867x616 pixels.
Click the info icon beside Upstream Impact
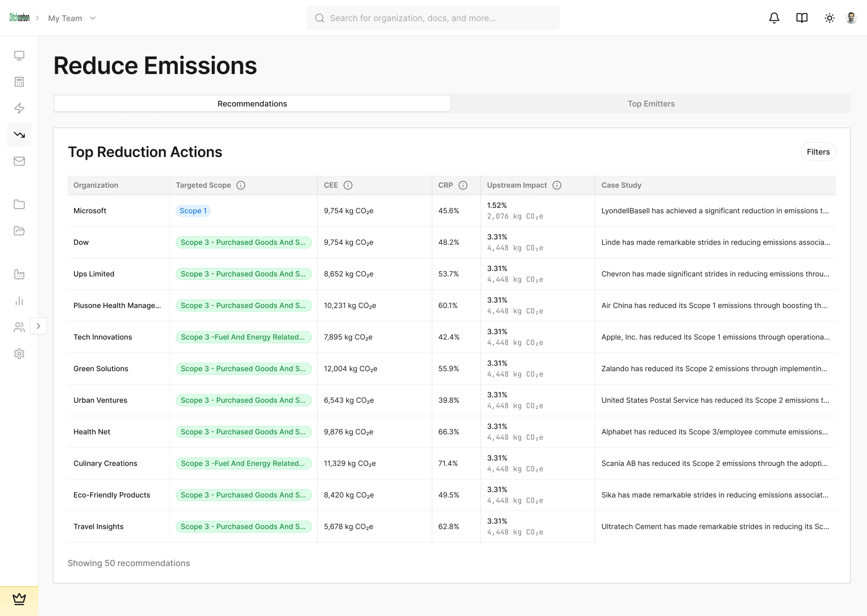tap(557, 185)
